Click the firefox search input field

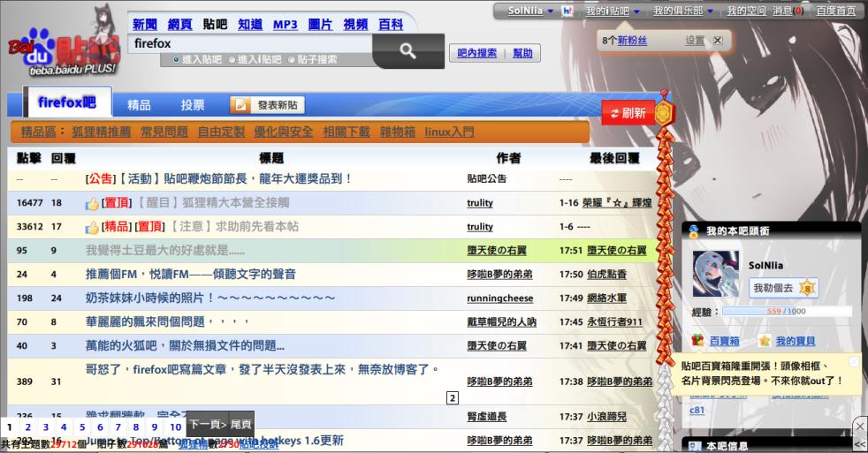click(250, 43)
